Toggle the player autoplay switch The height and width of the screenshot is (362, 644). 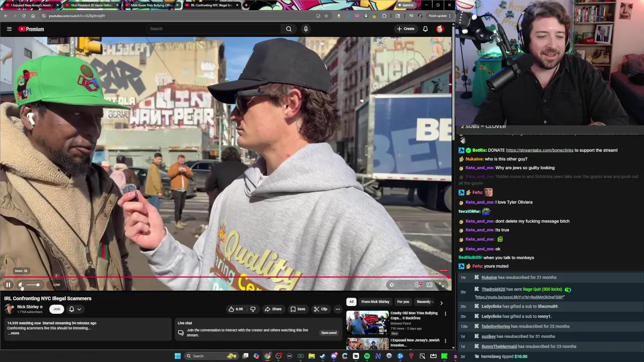[x=391, y=285]
